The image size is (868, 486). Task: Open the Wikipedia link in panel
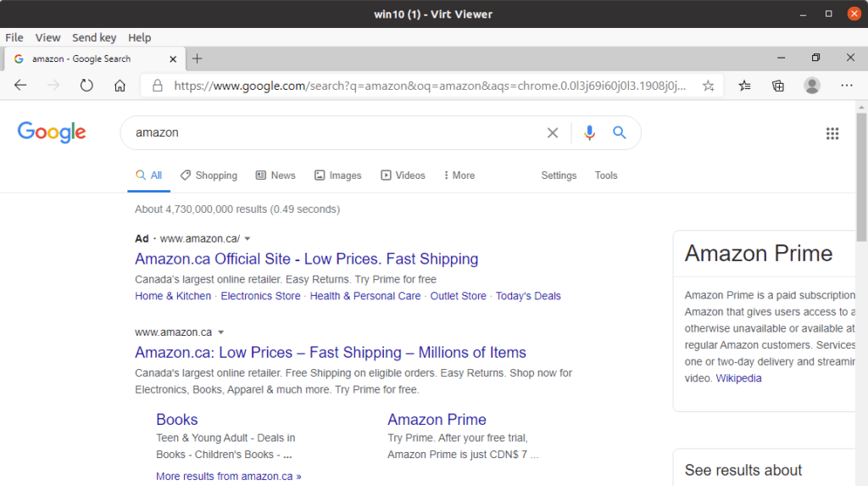click(x=738, y=378)
